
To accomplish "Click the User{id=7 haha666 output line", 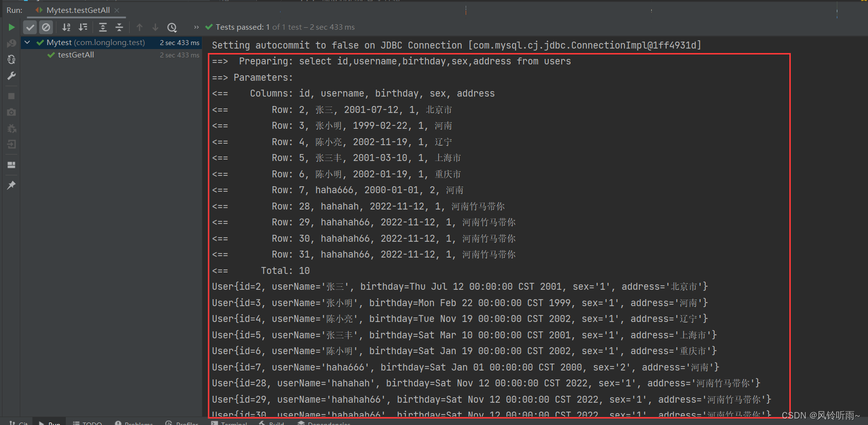I will [x=466, y=368].
